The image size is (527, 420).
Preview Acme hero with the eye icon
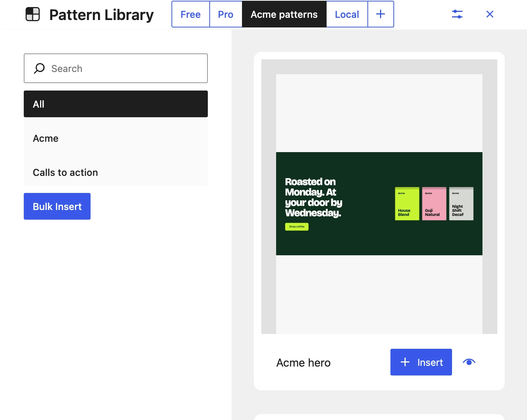469,362
